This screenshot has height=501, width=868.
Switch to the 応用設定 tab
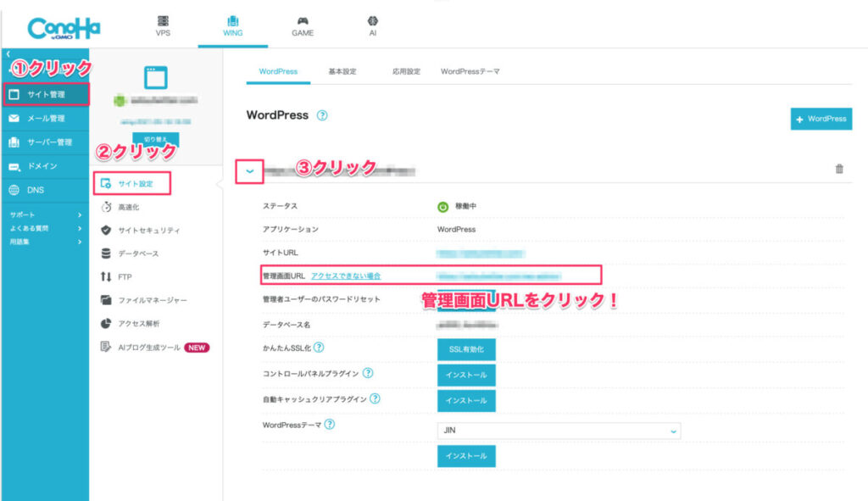pos(406,72)
